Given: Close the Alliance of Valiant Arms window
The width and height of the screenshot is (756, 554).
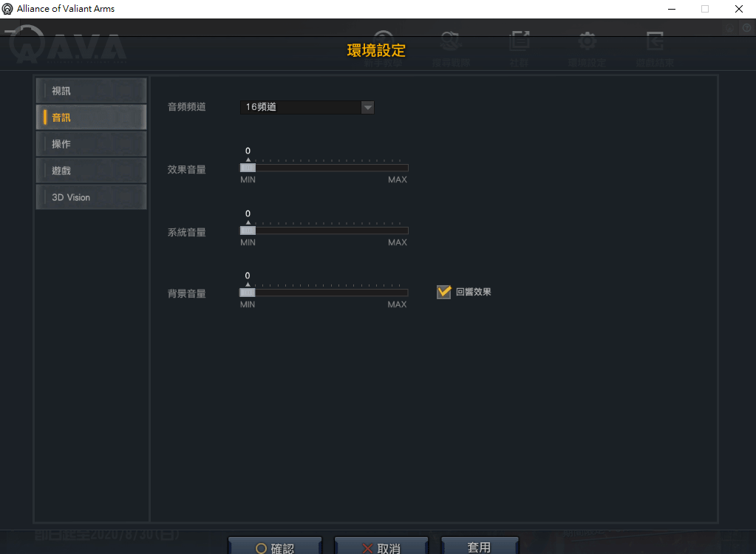Looking at the screenshot, I should tap(738, 9).
